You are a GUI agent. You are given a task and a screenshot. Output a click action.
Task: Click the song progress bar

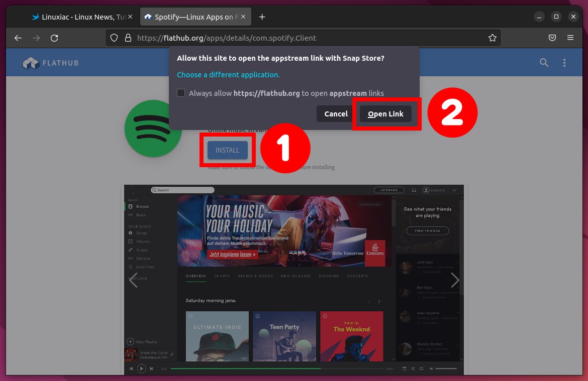(x=277, y=368)
